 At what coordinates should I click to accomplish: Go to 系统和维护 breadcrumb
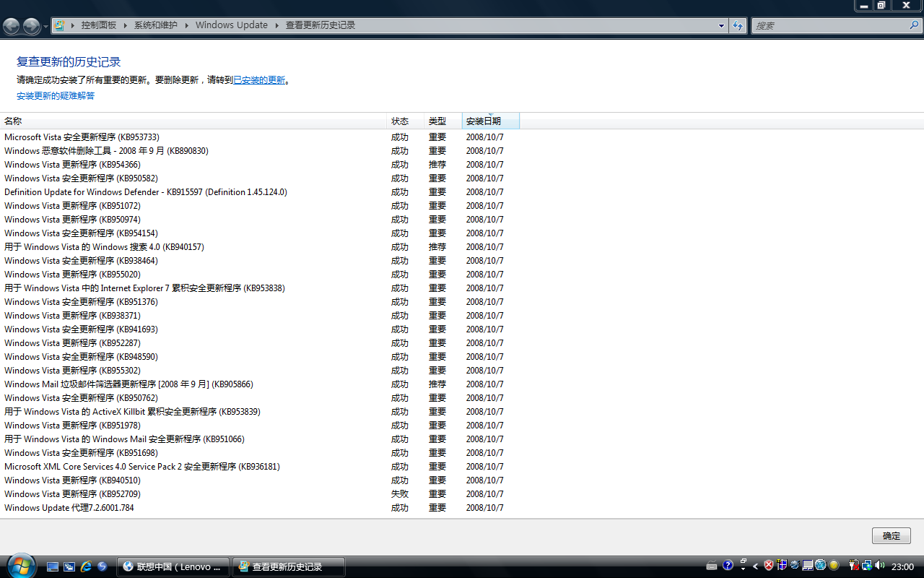(x=155, y=25)
